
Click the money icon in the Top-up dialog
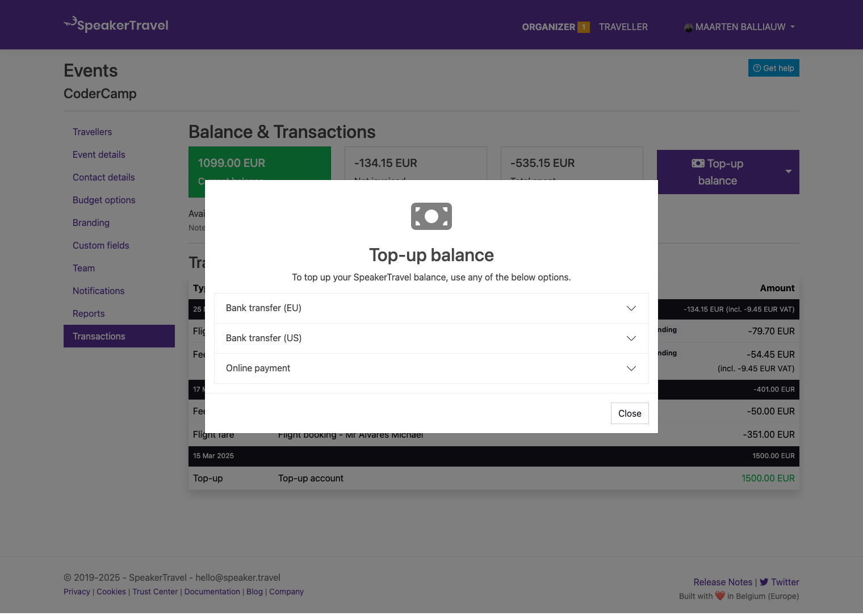click(431, 216)
